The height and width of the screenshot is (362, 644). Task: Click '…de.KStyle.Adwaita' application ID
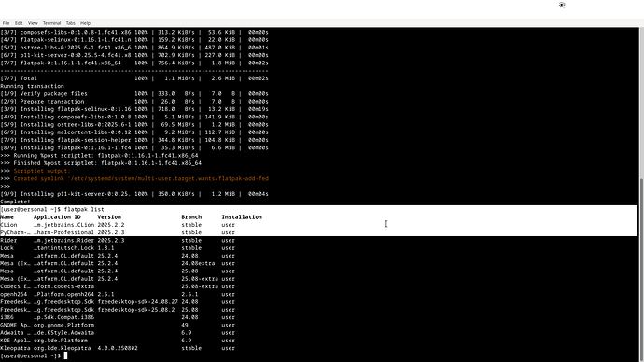tap(63, 333)
